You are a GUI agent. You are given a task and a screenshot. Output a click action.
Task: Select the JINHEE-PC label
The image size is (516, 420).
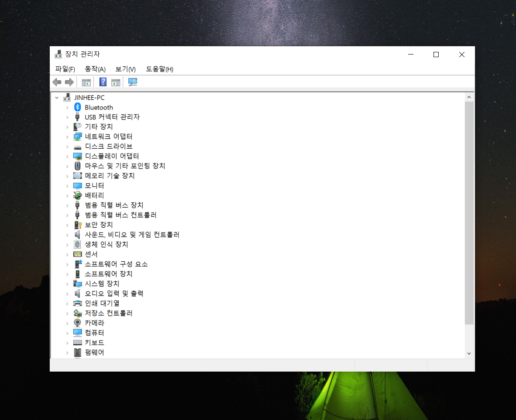tap(89, 98)
